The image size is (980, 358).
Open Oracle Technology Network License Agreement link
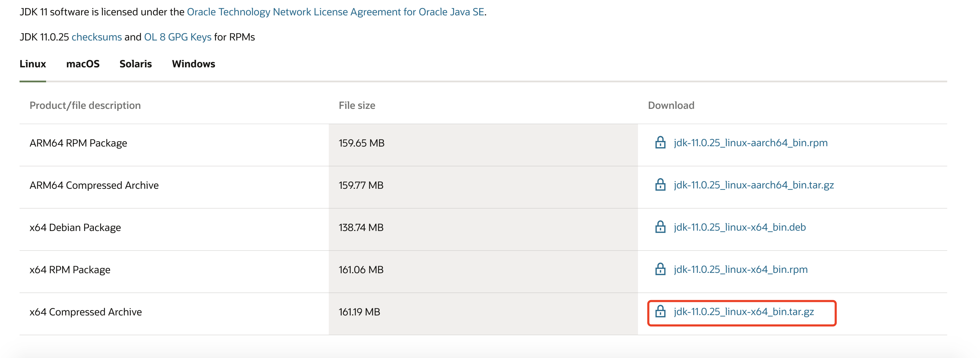click(x=335, y=12)
